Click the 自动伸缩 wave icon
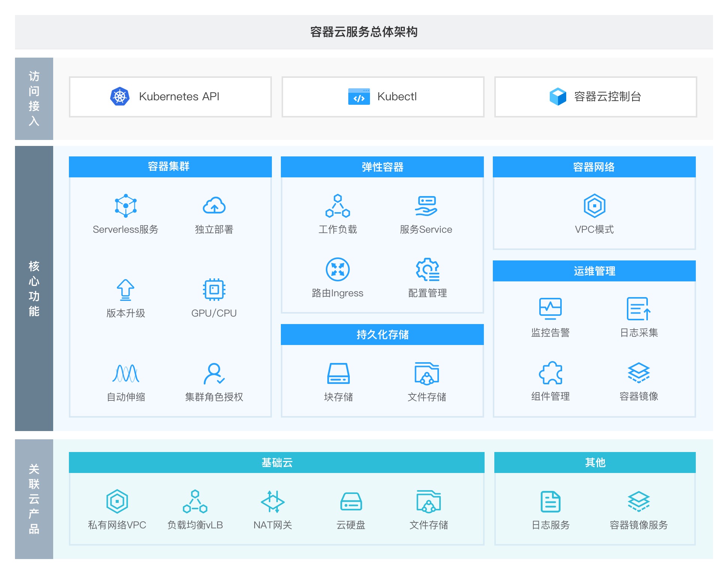728x574 pixels. pos(125,373)
